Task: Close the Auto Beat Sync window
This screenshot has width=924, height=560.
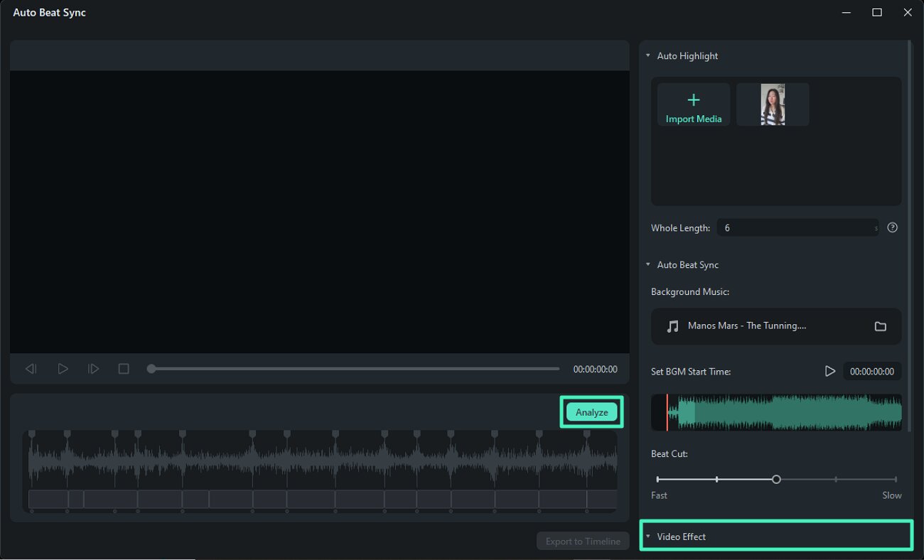Action: tap(908, 12)
